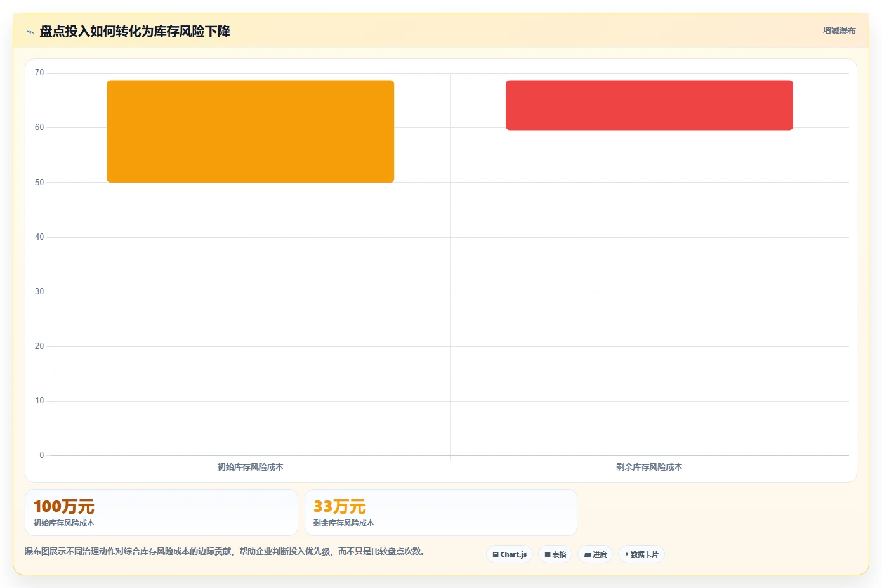Open the 33万元 data card
The width and height of the screenshot is (882, 588).
coord(441,513)
